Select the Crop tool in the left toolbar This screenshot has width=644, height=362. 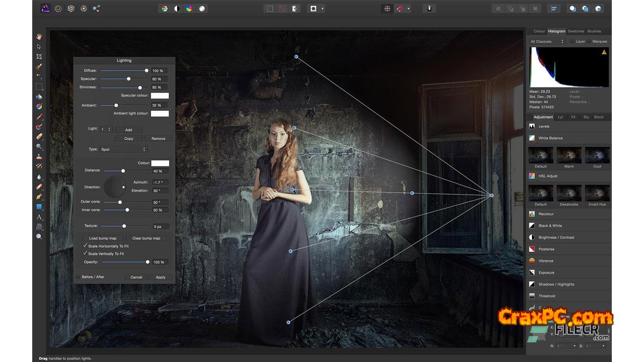point(39,56)
